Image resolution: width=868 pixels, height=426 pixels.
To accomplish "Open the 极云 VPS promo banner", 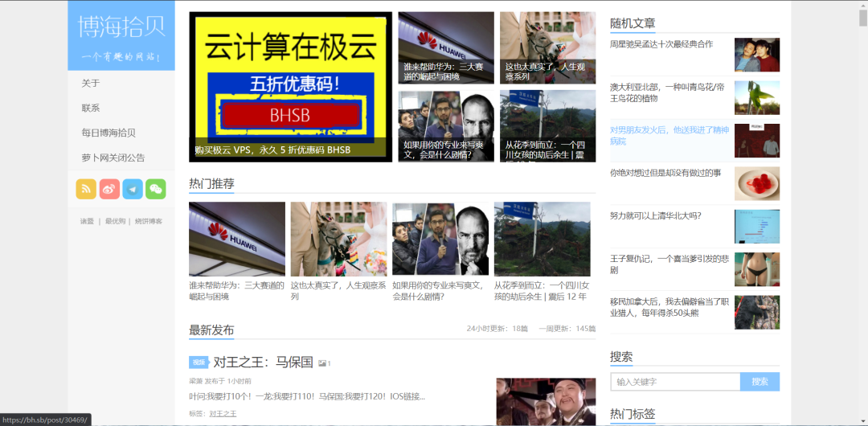I will [x=291, y=87].
